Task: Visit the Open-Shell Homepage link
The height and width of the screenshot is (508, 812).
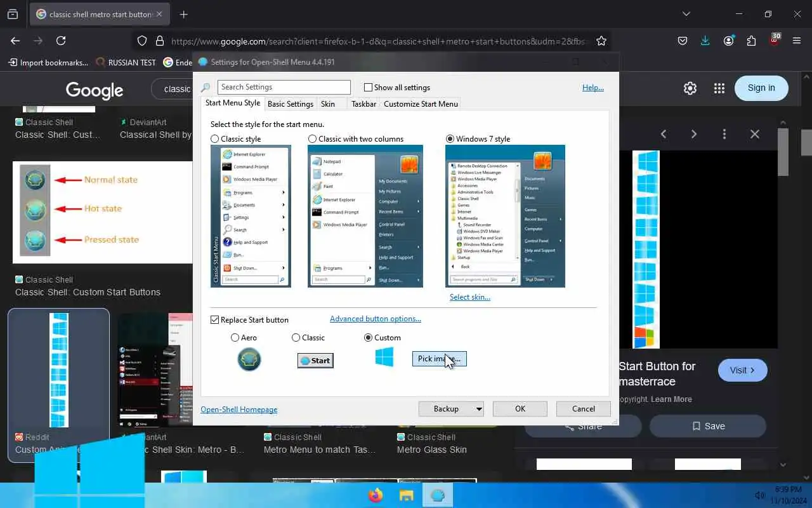Action: (x=239, y=410)
